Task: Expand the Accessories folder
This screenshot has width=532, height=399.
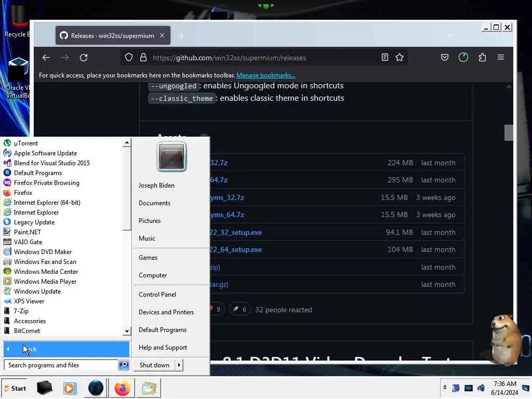Action: pyautogui.click(x=30, y=321)
